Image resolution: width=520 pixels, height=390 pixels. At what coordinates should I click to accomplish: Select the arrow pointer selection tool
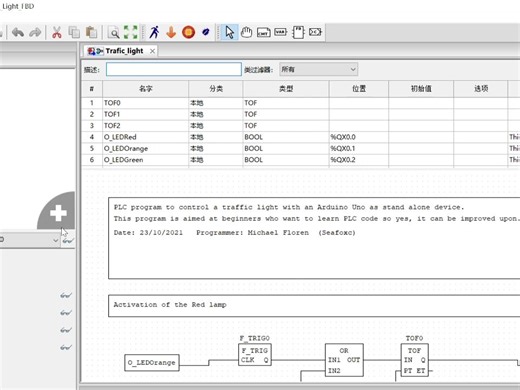pyautogui.click(x=229, y=32)
